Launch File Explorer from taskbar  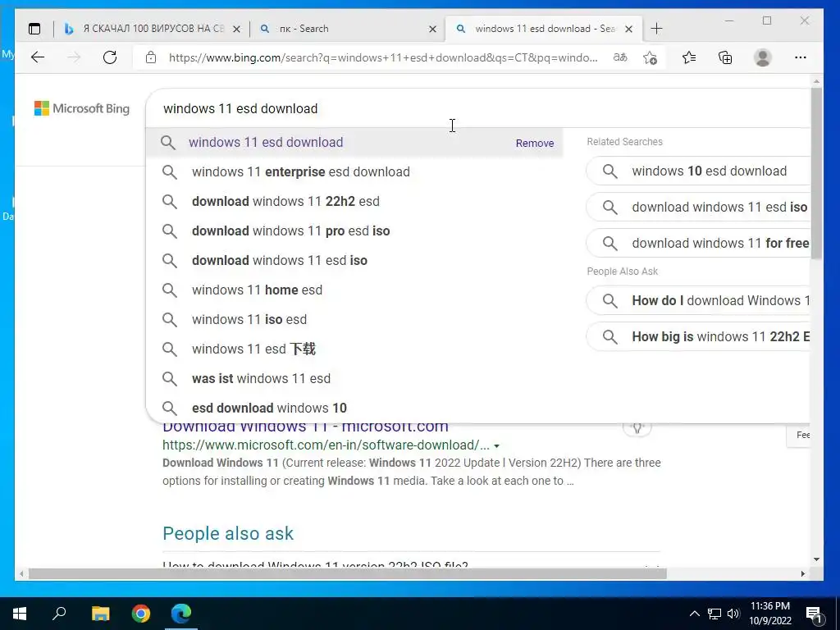(100, 614)
